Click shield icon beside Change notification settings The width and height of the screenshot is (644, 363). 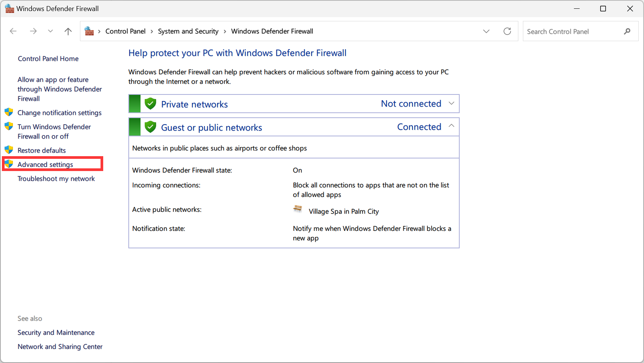(x=9, y=112)
